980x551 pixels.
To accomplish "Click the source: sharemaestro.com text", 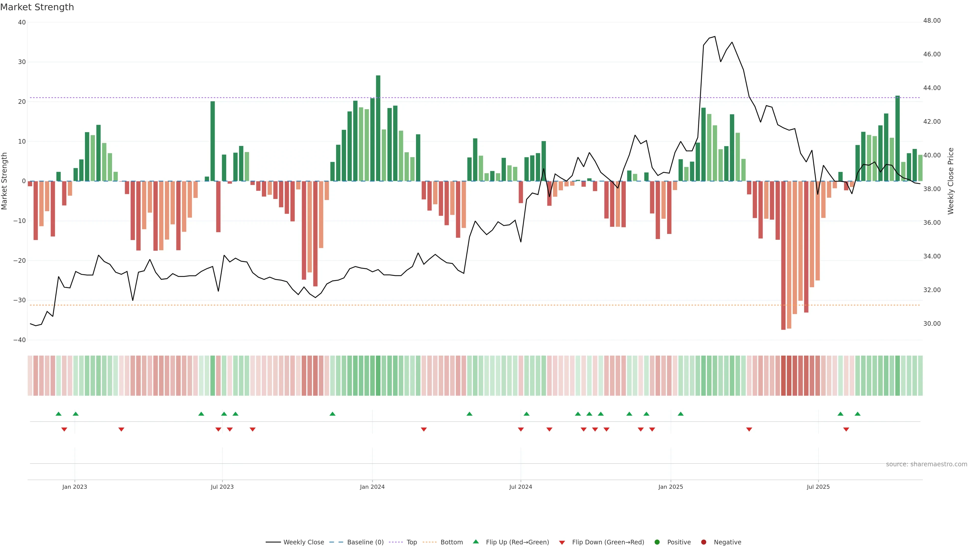I will 926,464.
